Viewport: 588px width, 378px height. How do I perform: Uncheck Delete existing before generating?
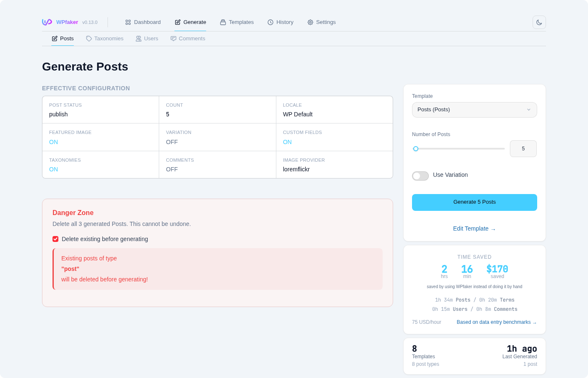pyautogui.click(x=55, y=239)
